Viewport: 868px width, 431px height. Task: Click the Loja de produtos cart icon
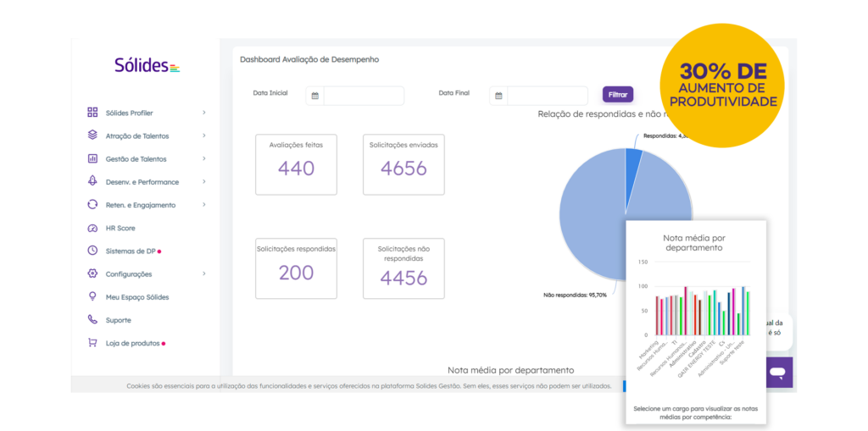[x=92, y=342]
